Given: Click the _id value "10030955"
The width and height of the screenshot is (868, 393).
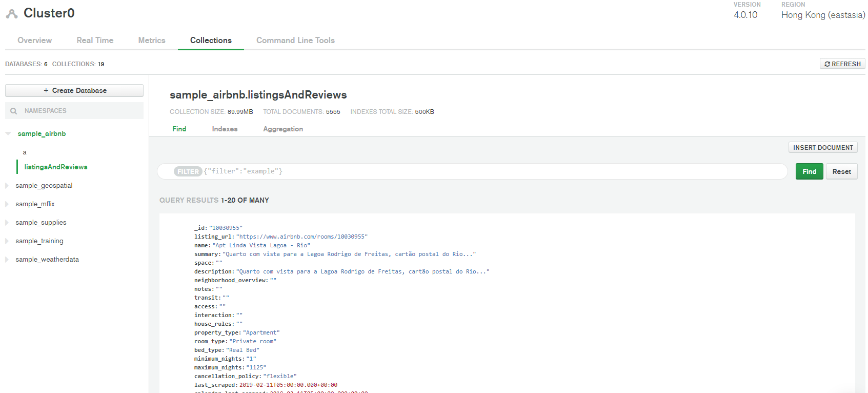Looking at the screenshot, I should click(226, 228).
